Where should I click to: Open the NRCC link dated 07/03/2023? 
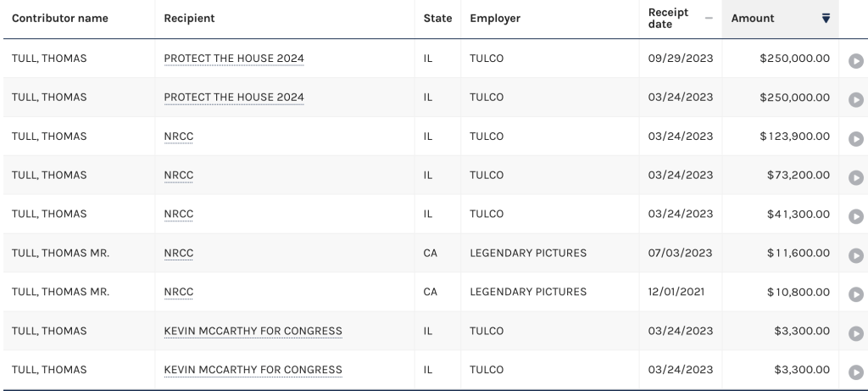178,253
